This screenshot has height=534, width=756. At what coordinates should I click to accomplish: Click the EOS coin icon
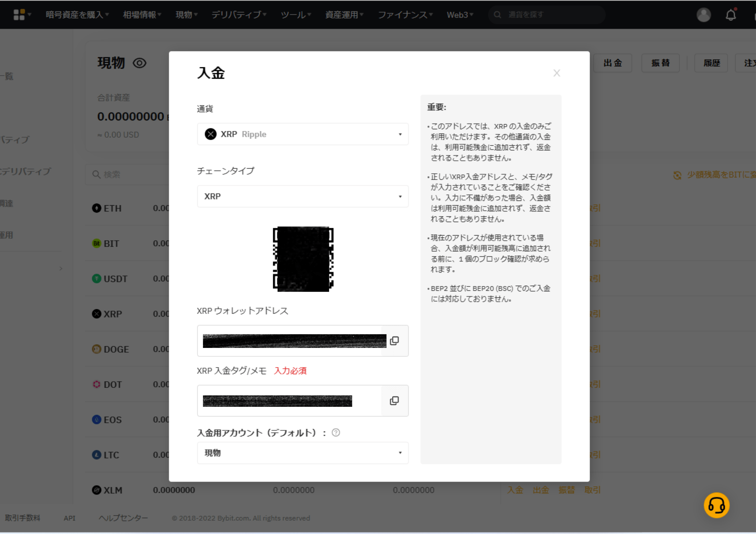[97, 419]
